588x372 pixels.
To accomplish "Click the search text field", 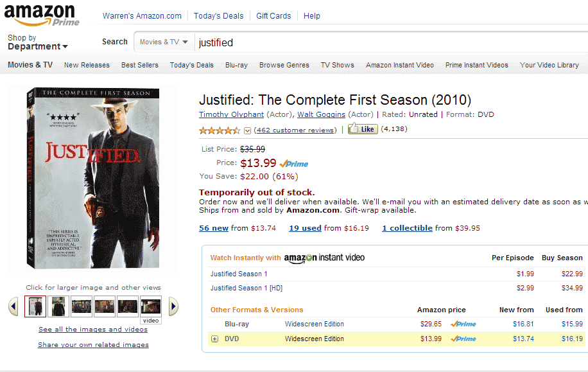I will pos(385,42).
